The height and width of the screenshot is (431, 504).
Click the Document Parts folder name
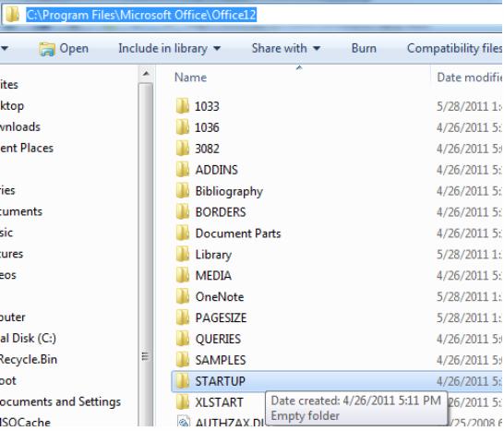coord(238,233)
